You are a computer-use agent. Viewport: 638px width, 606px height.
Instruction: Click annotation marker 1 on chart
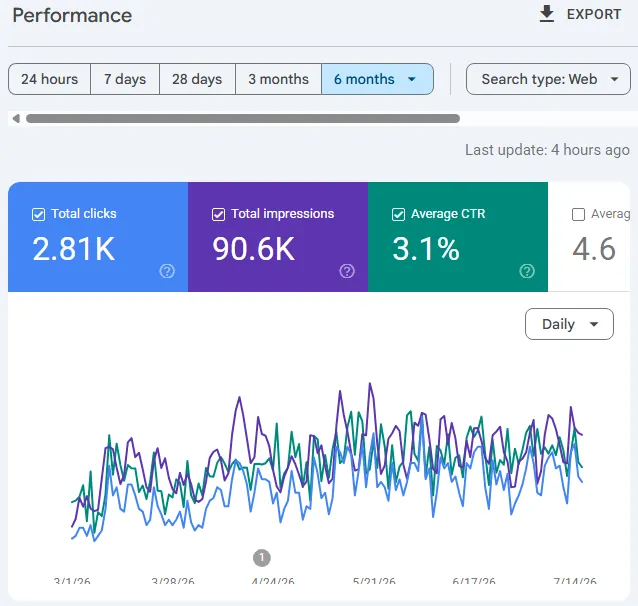pos(262,558)
